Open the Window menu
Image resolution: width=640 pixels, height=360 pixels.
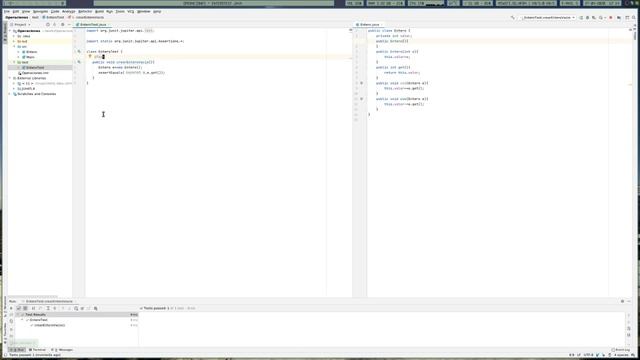tap(143, 11)
